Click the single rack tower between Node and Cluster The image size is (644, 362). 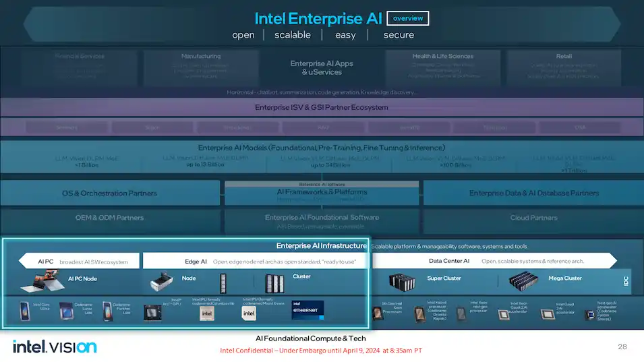click(223, 283)
